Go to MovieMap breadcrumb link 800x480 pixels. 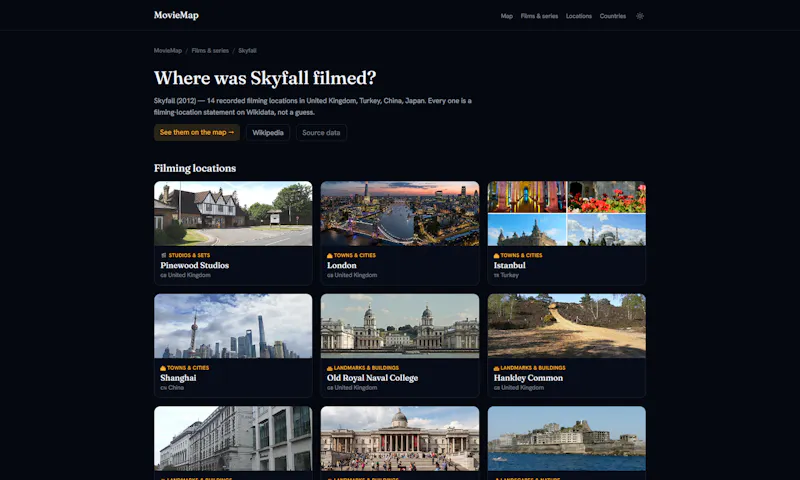(x=168, y=50)
